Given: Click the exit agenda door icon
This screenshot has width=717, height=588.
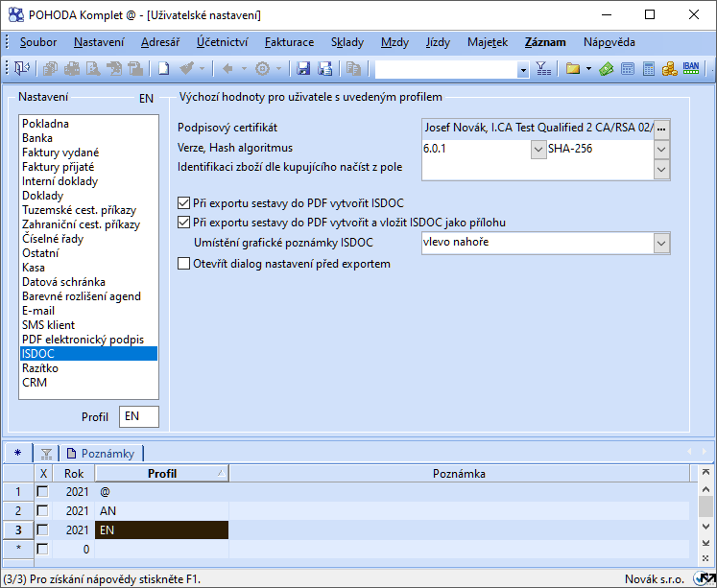Looking at the screenshot, I should tap(21, 68).
